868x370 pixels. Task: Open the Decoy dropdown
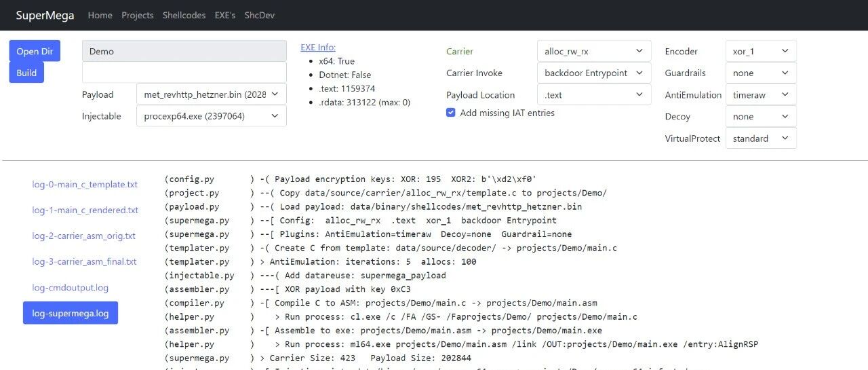761,116
